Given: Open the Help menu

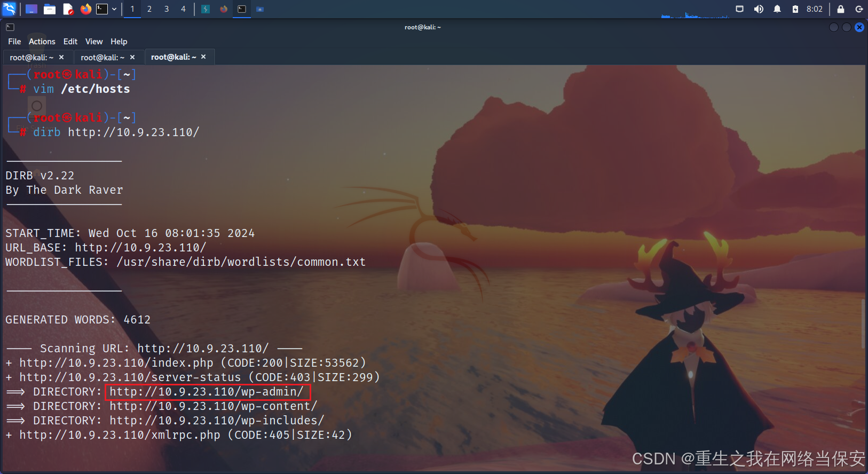Looking at the screenshot, I should point(119,42).
